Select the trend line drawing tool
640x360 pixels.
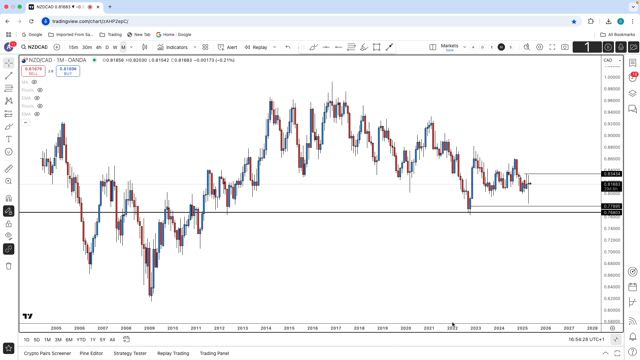point(9,76)
